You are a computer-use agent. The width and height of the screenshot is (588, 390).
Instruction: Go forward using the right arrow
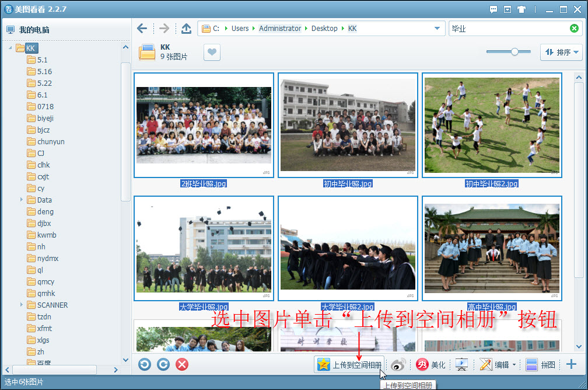[x=164, y=28]
